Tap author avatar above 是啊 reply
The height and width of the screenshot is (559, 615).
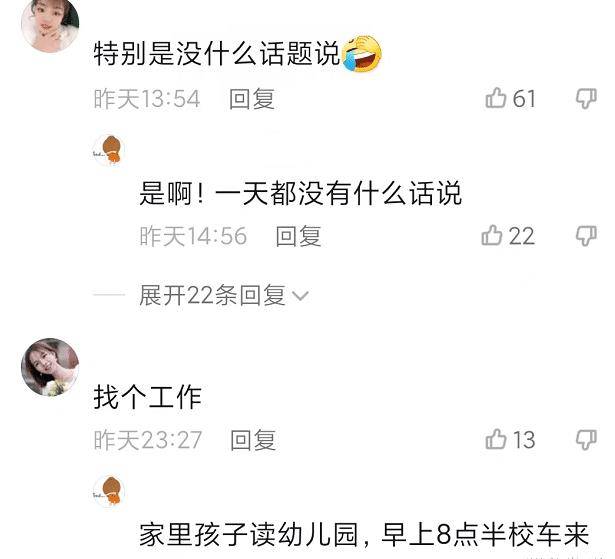tap(109, 150)
